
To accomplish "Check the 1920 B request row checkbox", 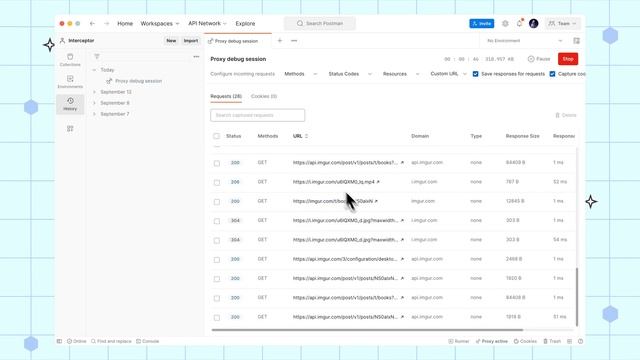I will pos(217,279).
